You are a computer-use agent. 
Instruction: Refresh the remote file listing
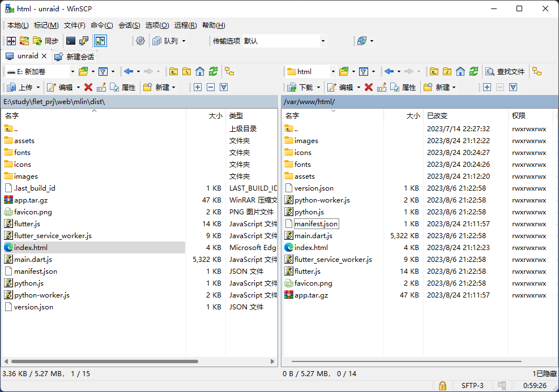(x=473, y=71)
